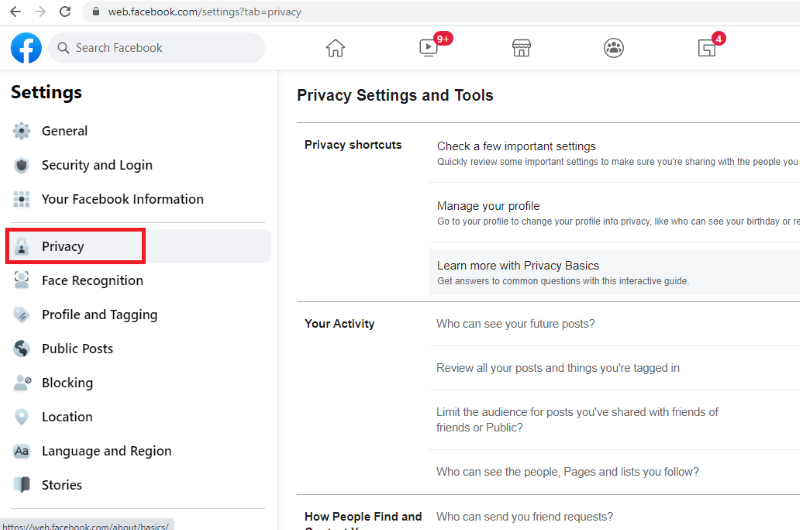800x530 pixels.
Task: Click the Language and Region Aa icon
Action: pyautogui.click(x=21, y=451)
